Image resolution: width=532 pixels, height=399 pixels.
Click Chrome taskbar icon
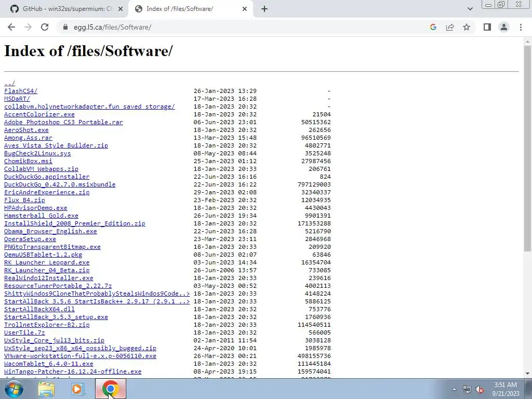point(110,389)
